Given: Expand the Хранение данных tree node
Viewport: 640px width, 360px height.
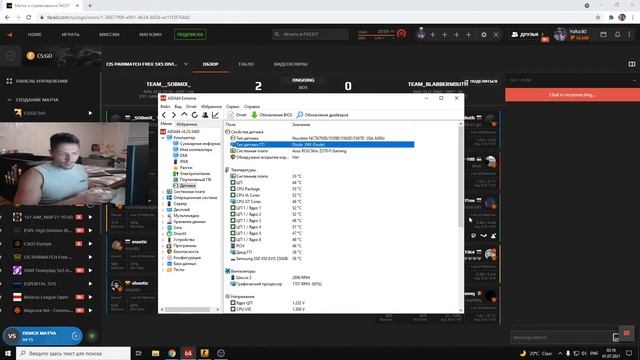Looking at the screenshot, I should (x=163, y=222).
